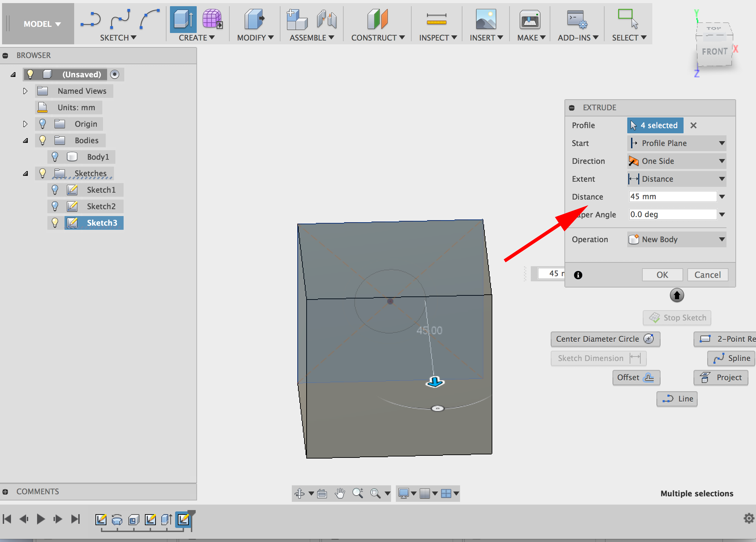Open the Create Form sculpt icon

213,19
